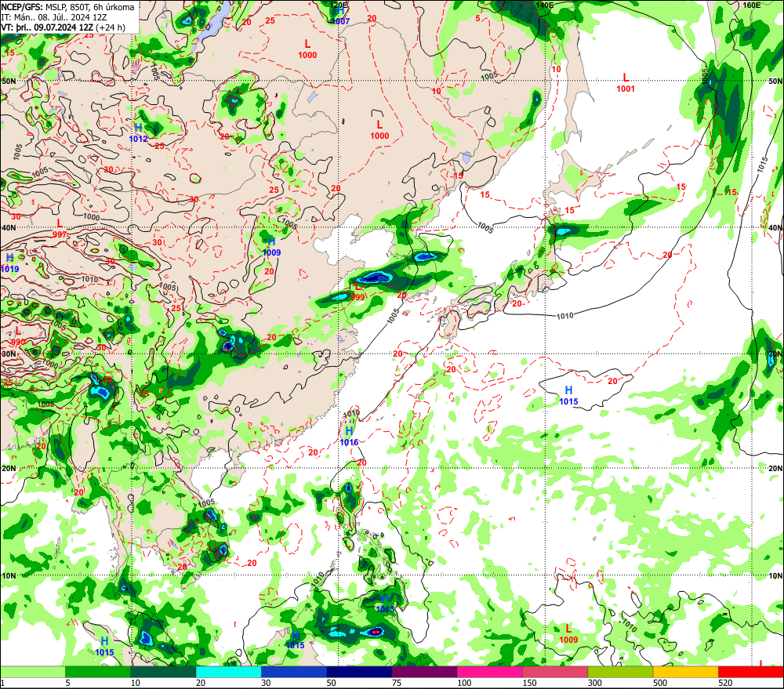Select the IT initialization time line

(x=53, y=17)
